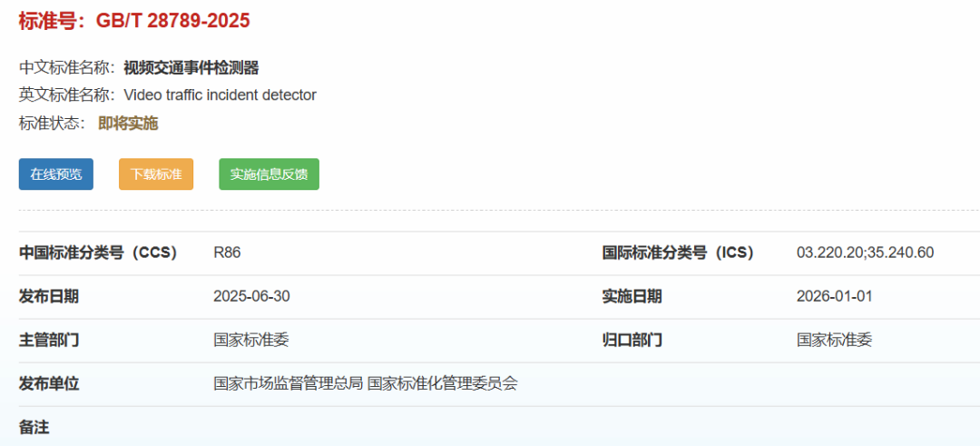Image resolution: width=980 pixels, height=446 pixels.
Task: Click the orange 下载标准 button
Action: [x=156, y=173]
